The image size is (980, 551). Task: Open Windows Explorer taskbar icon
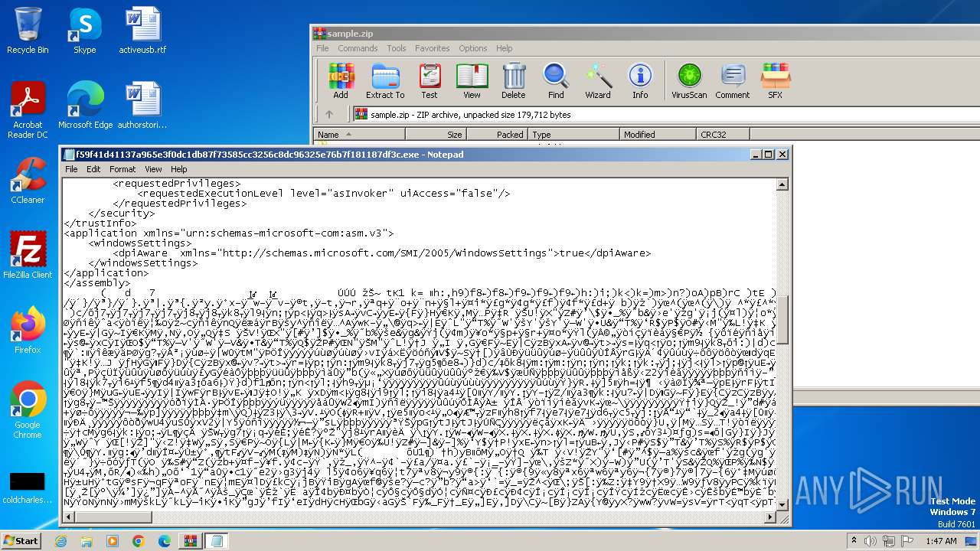click(87, 541)
